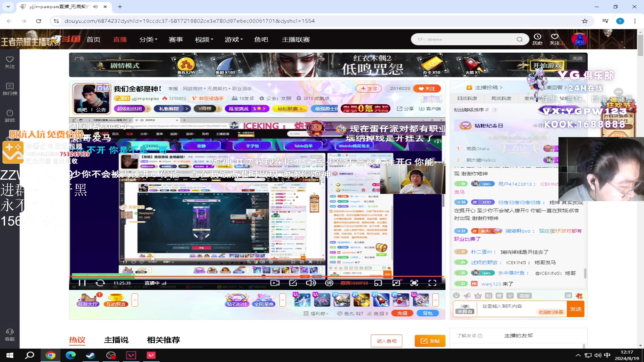Refresh the stream with reload icon

click(100, 283)
